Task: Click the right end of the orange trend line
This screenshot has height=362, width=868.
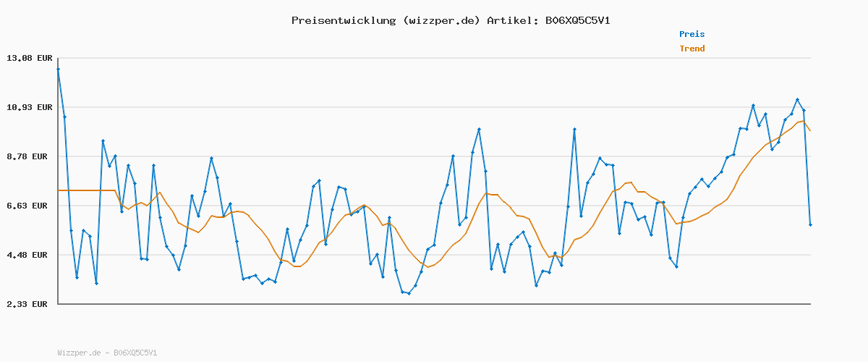Action: (810, 130)
